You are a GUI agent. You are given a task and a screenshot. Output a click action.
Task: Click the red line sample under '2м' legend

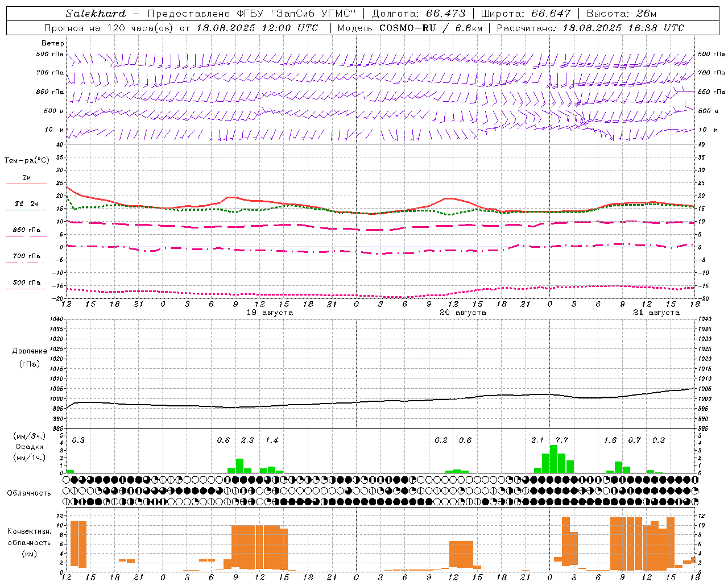[x=26, y=184]
